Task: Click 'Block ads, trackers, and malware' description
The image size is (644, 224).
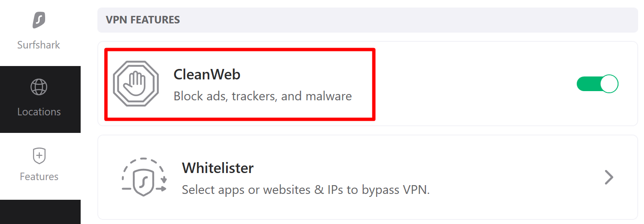Action: (262, 97)
